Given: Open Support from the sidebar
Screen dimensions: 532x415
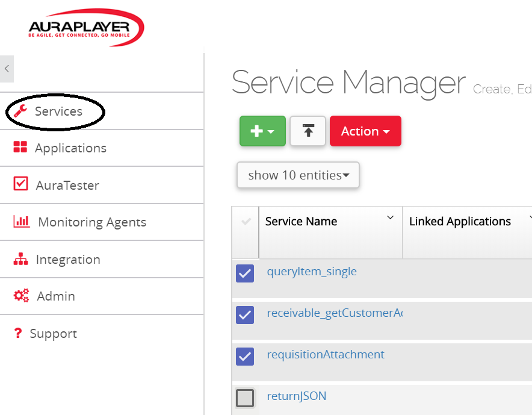Looking at the screenshot, I should tap(54, 334).
